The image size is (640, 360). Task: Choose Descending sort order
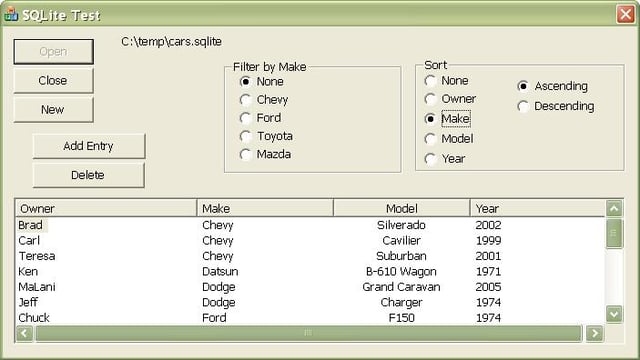tap(556, 106)
